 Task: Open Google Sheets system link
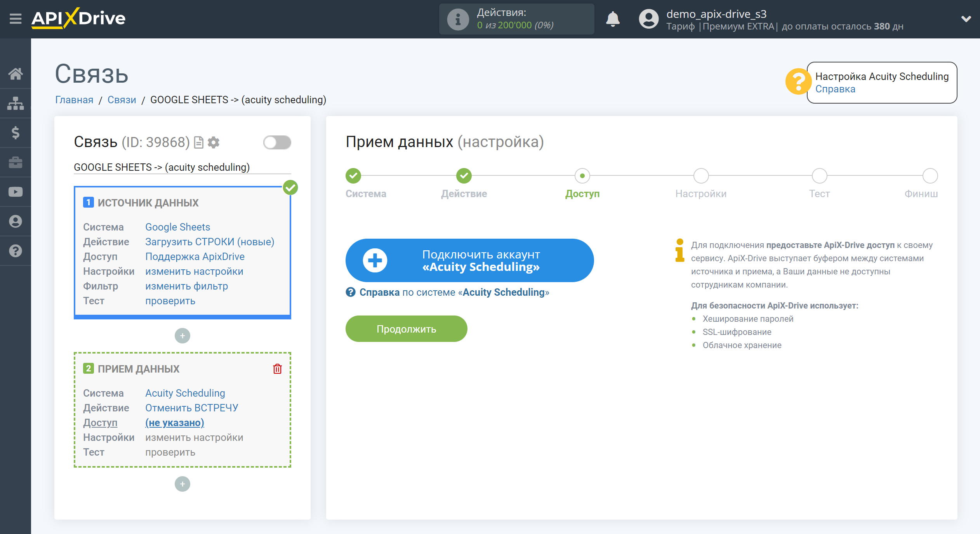178,227
